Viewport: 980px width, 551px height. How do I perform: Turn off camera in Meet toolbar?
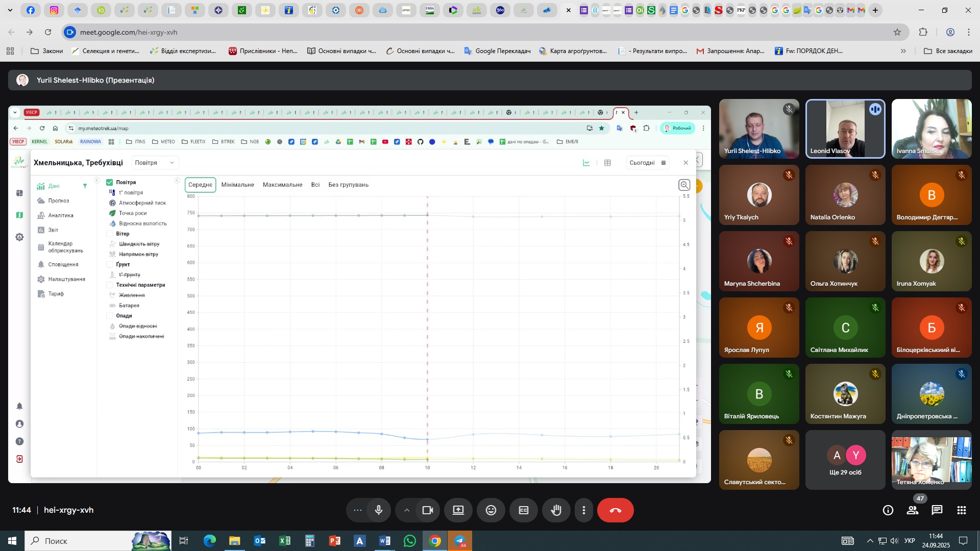pos(428,510)
